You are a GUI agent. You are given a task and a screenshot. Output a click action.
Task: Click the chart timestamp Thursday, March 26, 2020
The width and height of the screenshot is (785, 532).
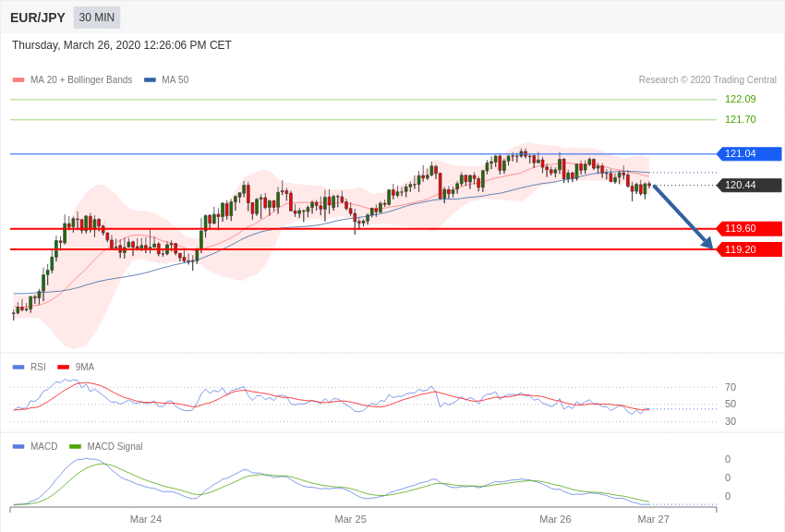tap(122, 45)
